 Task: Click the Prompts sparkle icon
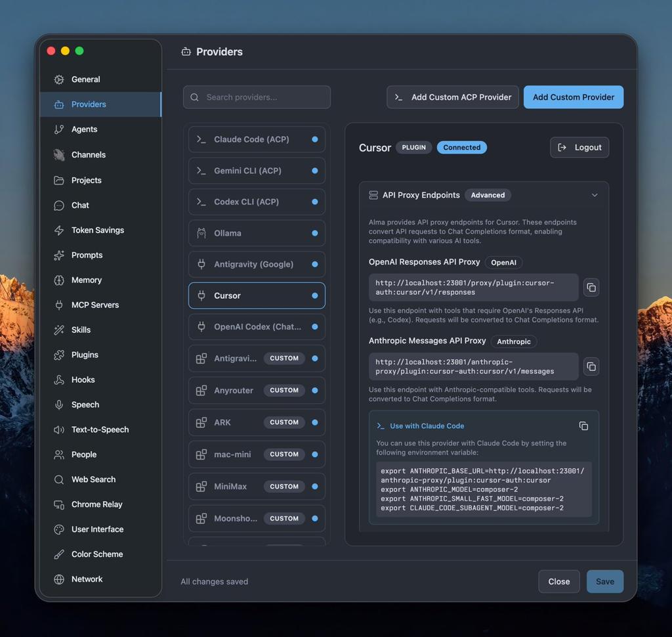click(x=59, y=255)
